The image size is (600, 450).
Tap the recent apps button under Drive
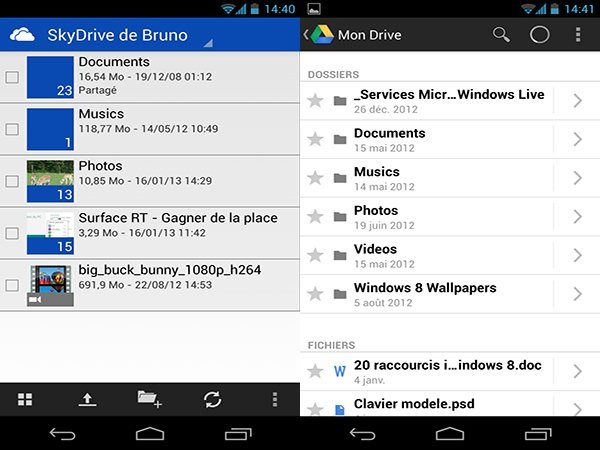538,434
